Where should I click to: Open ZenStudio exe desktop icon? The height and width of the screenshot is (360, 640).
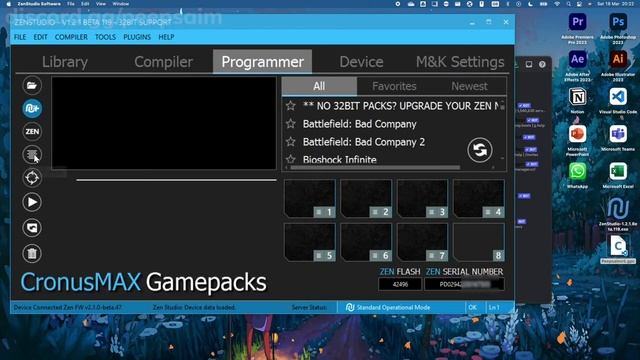click(618, 209)
